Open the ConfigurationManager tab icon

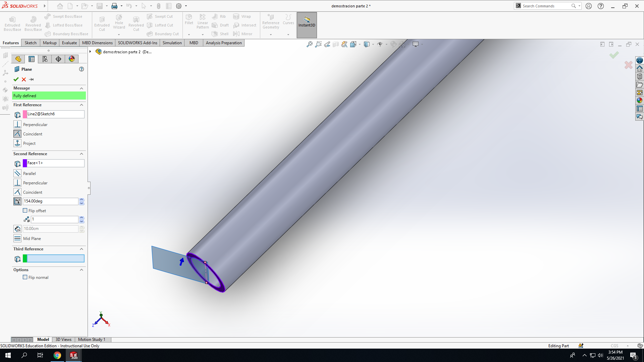[45, 59]
